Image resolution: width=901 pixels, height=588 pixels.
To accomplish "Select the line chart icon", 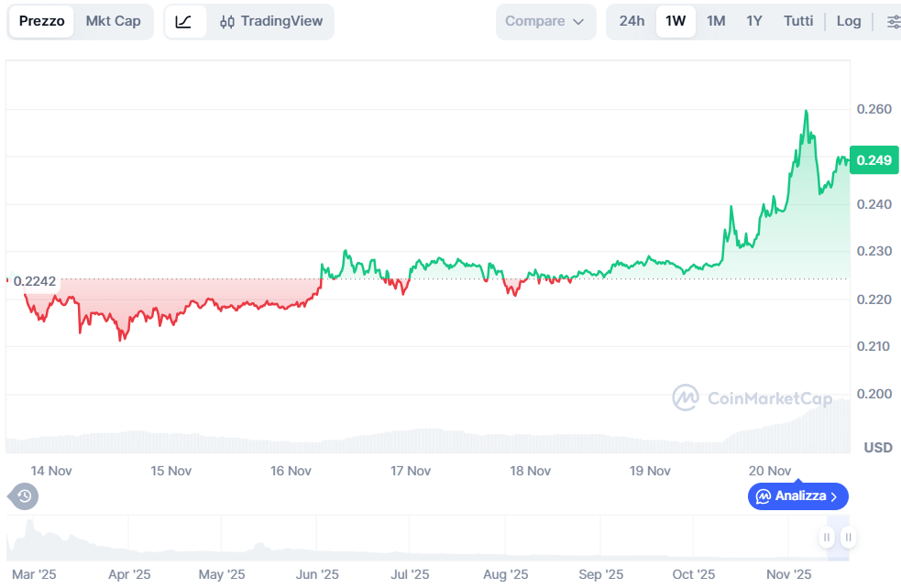I will pos(184,21).
